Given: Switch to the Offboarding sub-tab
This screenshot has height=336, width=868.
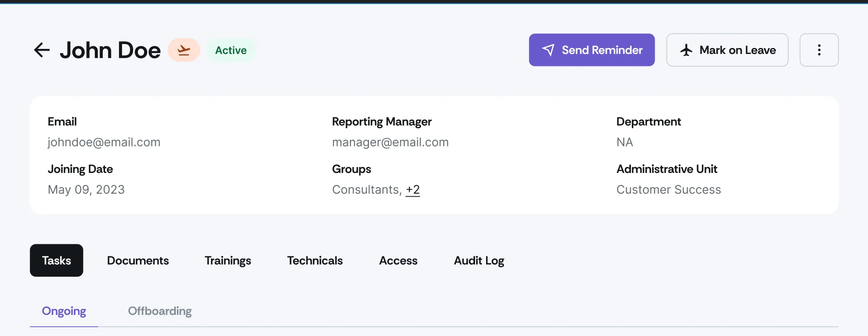Looking at the screenshot, I should click(160, 311).
